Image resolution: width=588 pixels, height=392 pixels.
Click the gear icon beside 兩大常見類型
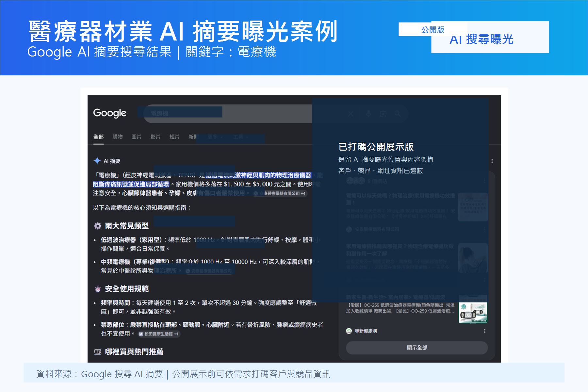pyautogui.click(x=98, y=226)
